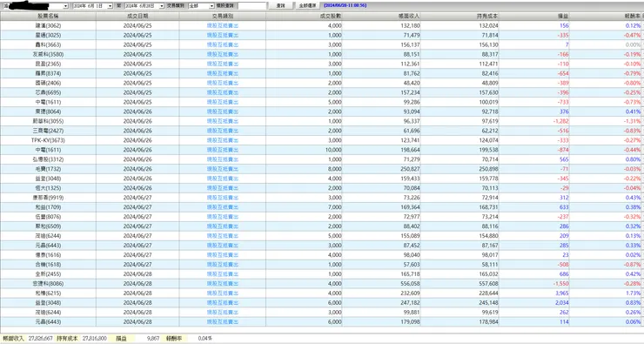
Task: Select stock name cell (3312)
Action: (48, 159)
